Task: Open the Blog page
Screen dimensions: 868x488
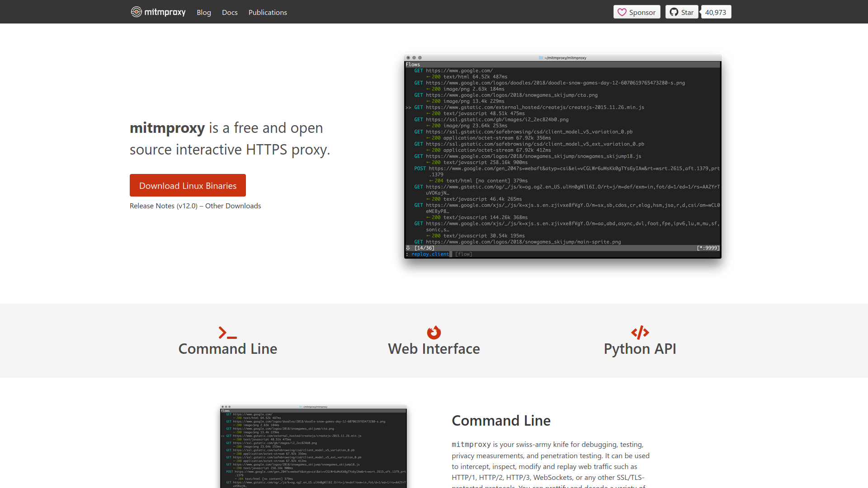Action: click(203, 12)
